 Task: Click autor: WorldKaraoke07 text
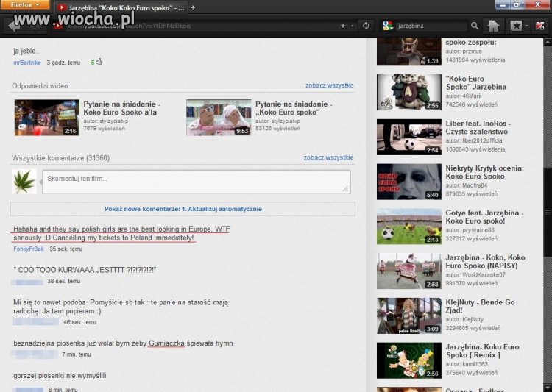[475, 274]
